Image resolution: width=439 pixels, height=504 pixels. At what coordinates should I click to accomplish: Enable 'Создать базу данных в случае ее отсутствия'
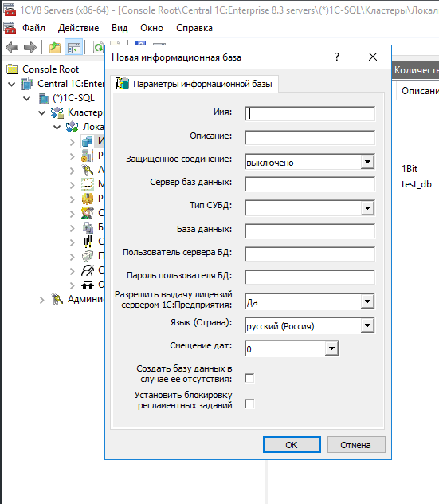coord(249,378)
